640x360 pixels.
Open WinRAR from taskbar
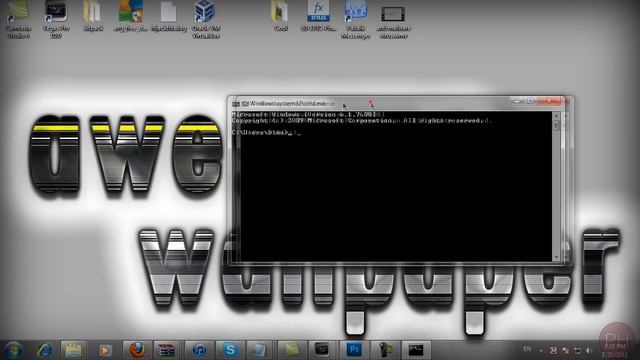coord(167,350)
